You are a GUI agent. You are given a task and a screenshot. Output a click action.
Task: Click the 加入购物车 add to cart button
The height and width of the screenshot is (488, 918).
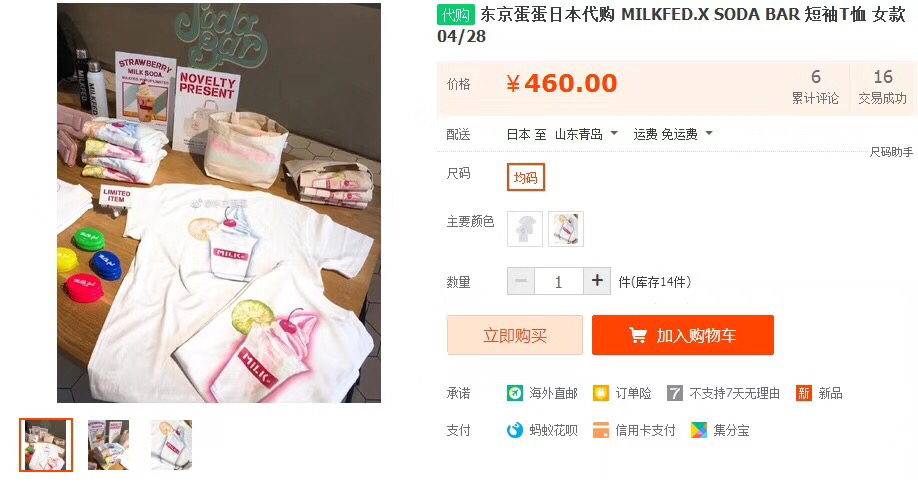[683, 335]
